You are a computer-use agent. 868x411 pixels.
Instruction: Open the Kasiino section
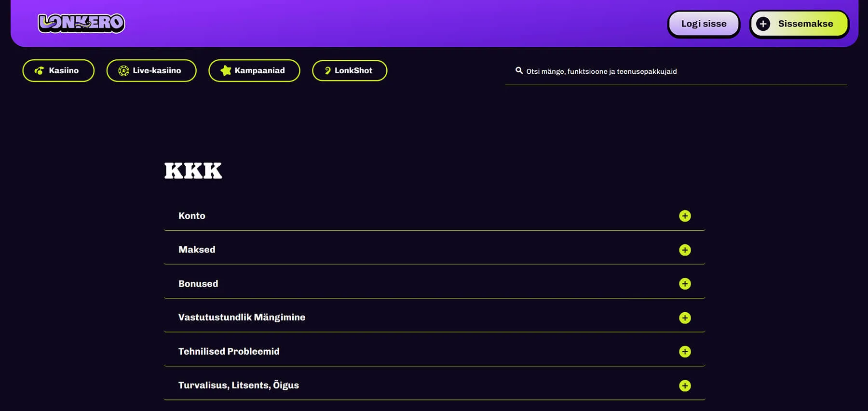pyautogui.click(x=58, y=71)
